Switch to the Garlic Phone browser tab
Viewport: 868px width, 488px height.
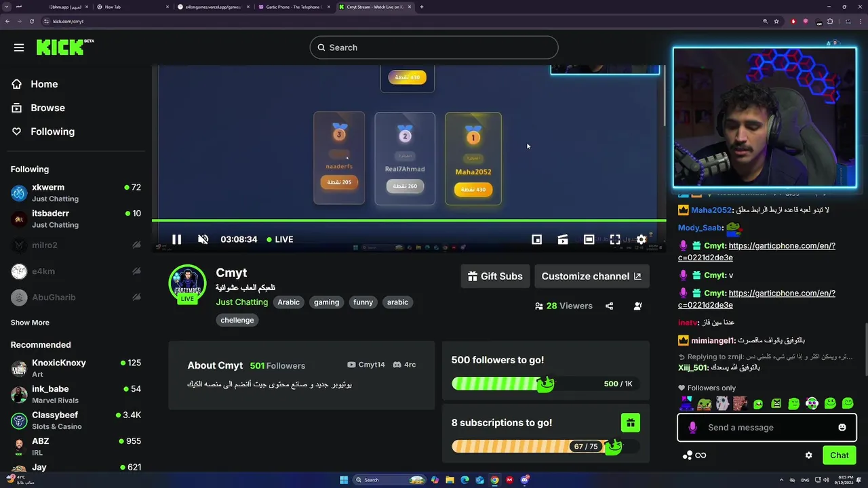point(294,7)
